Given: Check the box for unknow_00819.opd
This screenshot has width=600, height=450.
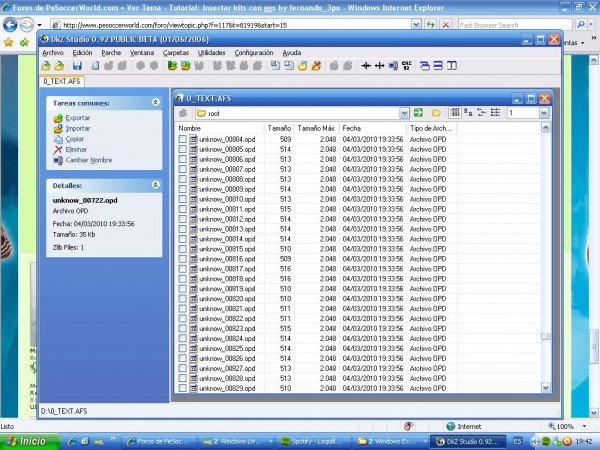Looking at the screenshot, I should pos(183,289).
